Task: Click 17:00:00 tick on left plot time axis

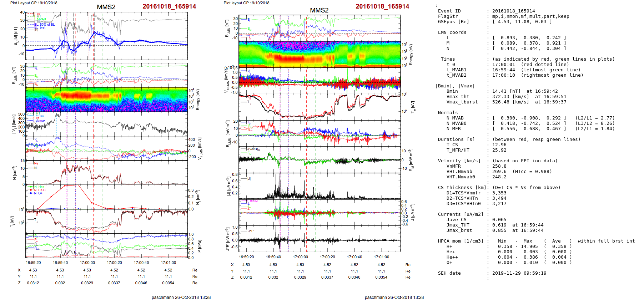Action: [87, 263]
